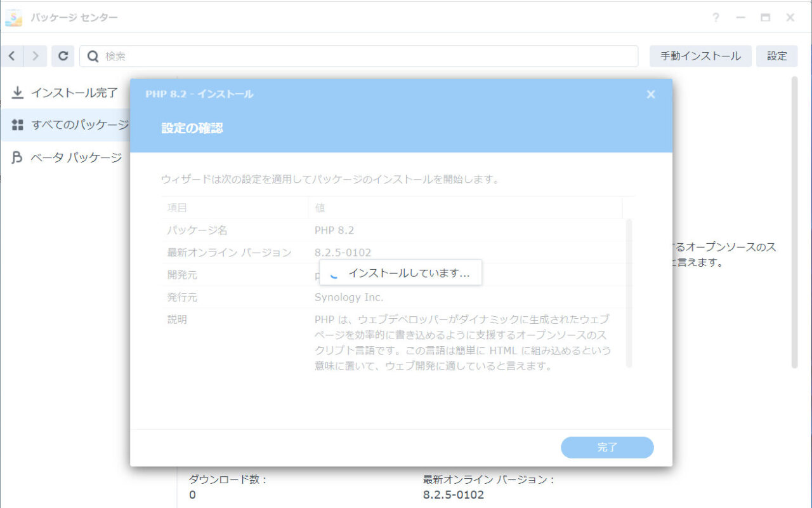Select the PHP 8.2 value cell
812x508 pixels.
334,230
